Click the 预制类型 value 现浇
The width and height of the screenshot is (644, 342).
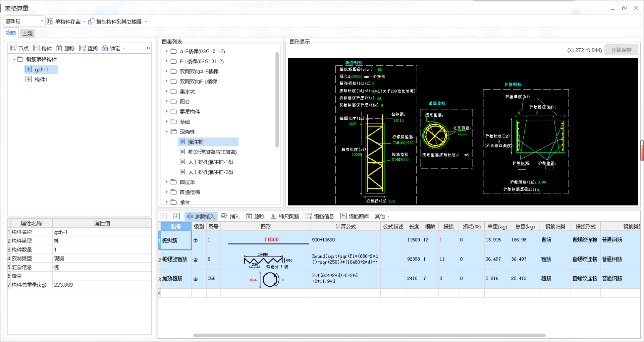pos(102,259)
